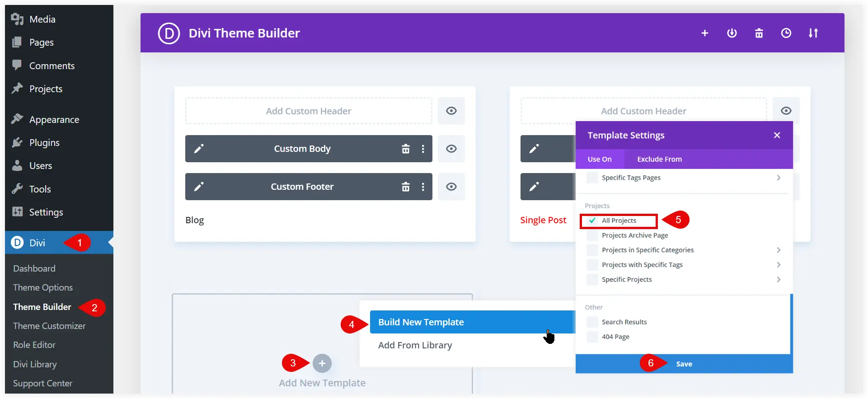The width and height of the screenshot is (868, 399).
Task: Open Theme Customizer submenu item
Action: pyautogui.click(x=49, y=326)
